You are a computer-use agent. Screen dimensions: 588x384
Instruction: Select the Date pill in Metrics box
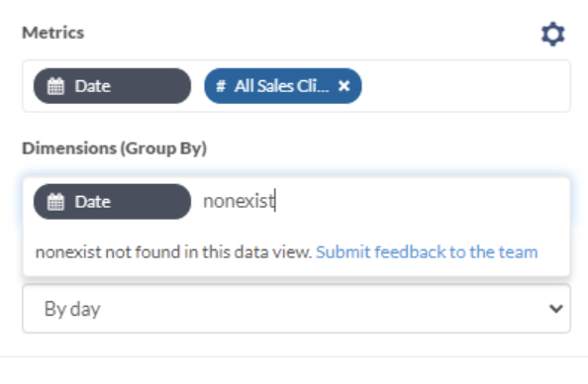[112, 86]
